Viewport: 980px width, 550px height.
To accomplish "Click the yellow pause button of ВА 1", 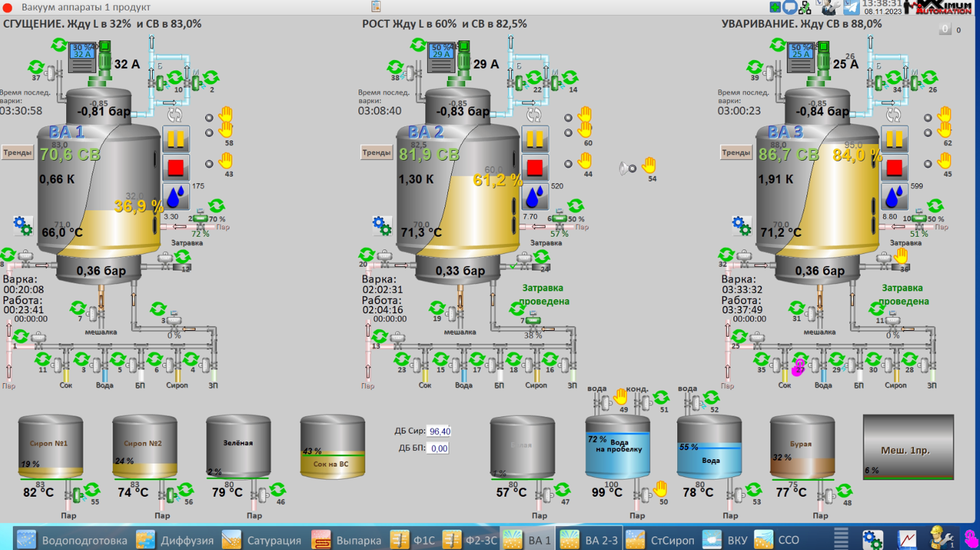I will click(175, 138).
